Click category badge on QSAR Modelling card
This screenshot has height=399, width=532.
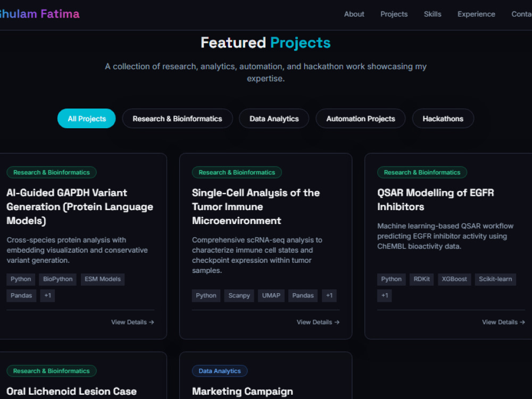422,172
